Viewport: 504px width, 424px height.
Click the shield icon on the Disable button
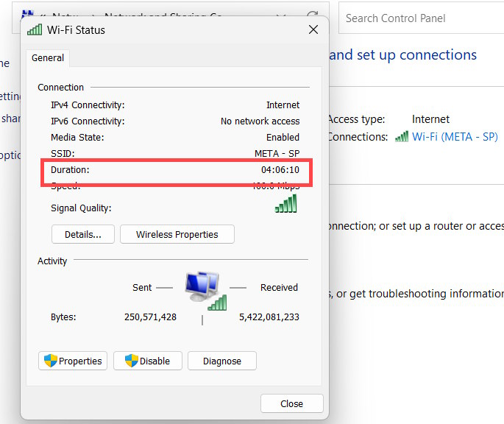click(x=132, y=361)
